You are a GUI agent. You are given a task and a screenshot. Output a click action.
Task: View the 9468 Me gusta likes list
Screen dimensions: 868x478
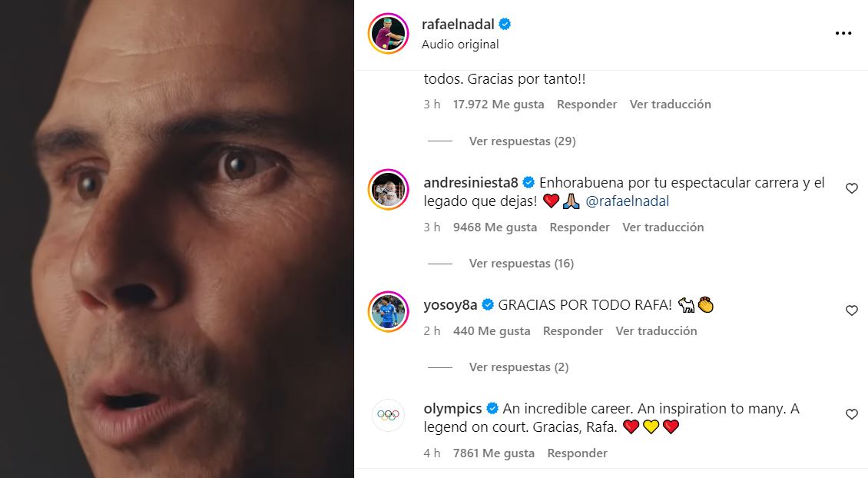(495, 227)
